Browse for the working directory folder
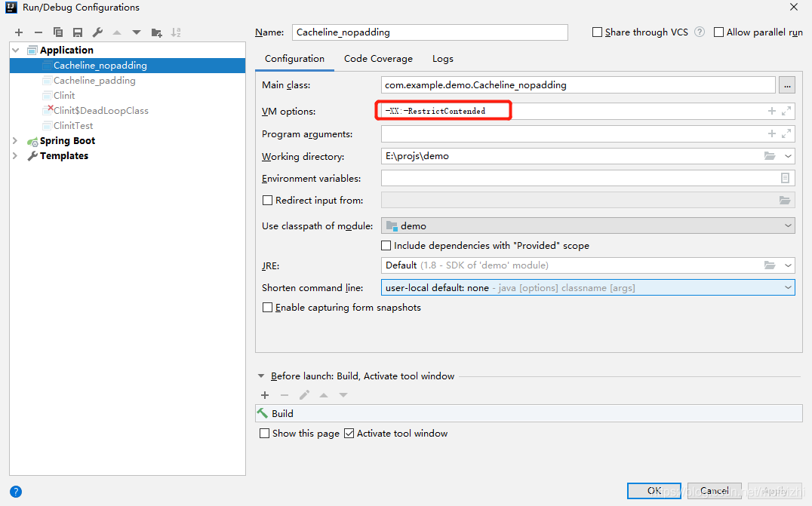The width and height of the screenshot is (812, 506). point(770,156)
